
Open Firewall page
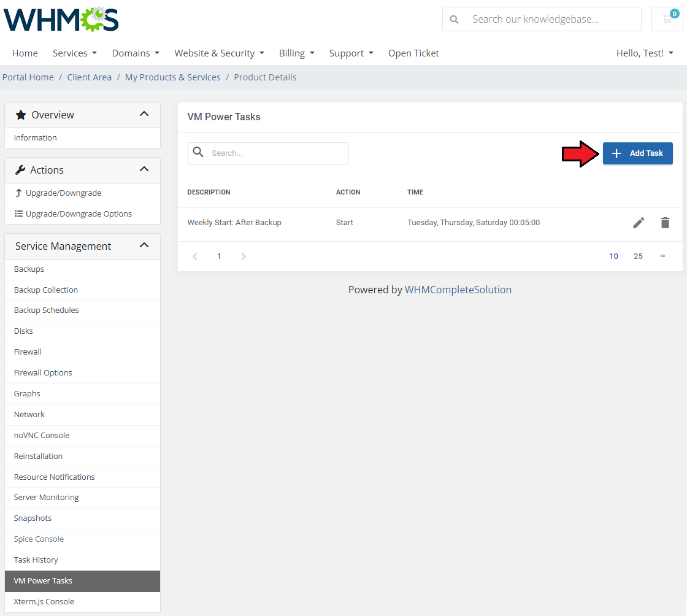[x=82, y=352]
